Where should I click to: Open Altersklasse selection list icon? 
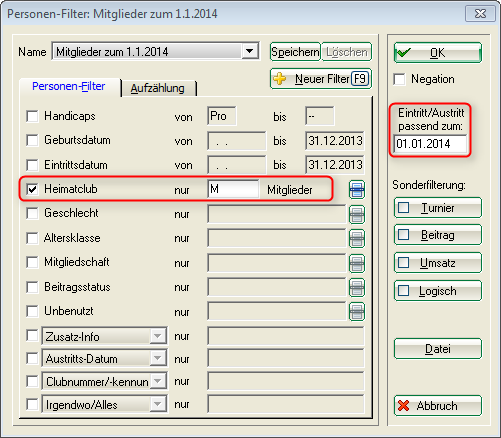(357, 239)
